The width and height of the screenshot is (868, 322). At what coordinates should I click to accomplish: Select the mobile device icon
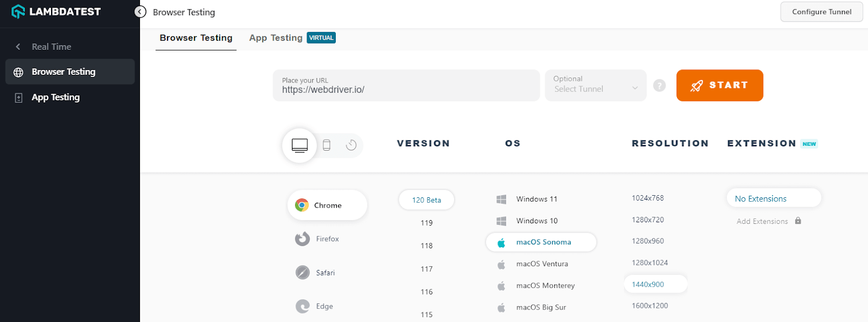[x=327, y=145]
